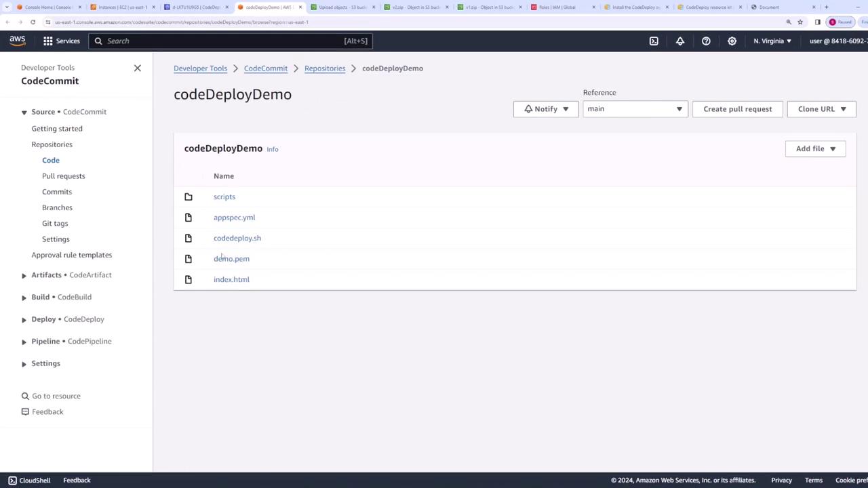Open the N. Virginia region selector
Screen dimensions: 868x488
[772, 41]
